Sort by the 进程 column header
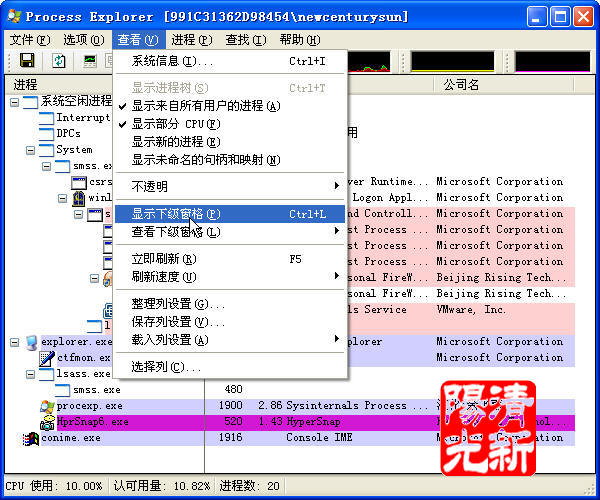600x500 pixels. pyautogui.click(x=59, y=85)
